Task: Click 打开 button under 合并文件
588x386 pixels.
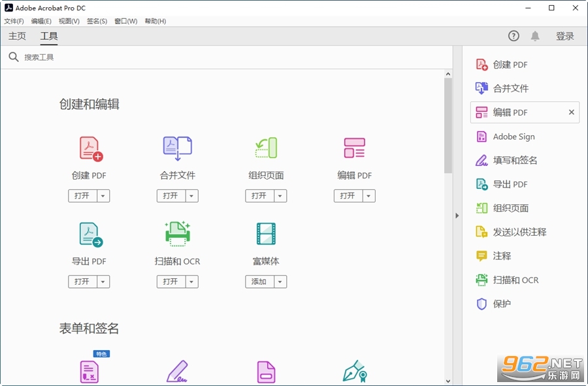Action: (171, 196)
